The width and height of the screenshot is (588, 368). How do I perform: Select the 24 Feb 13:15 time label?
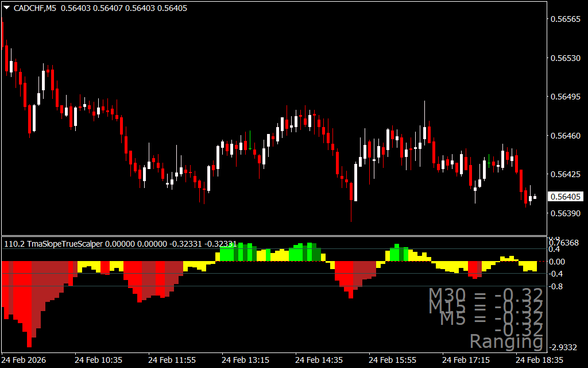(244, 360)
